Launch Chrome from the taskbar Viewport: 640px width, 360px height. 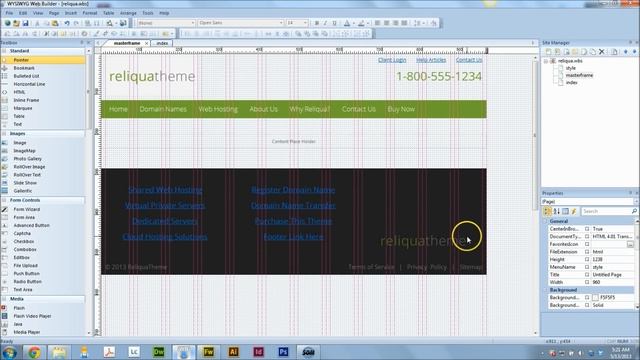click(34, 351)
